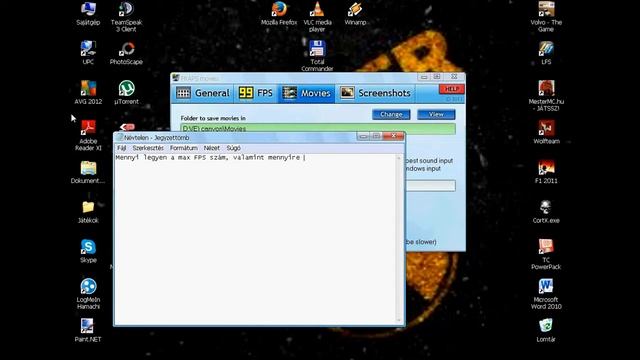Select the UPC desktop icon
This screenshot has height=360, width=640.
[x=88, y=53]
